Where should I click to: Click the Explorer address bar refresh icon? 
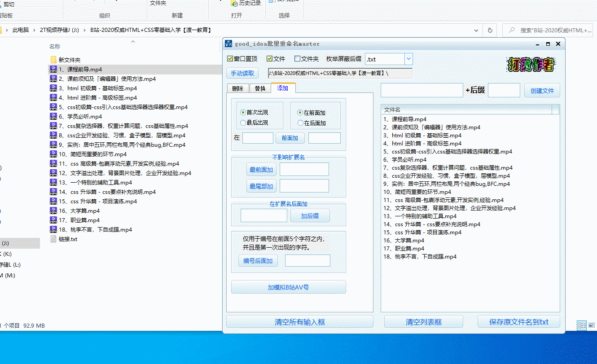point(490,30)
